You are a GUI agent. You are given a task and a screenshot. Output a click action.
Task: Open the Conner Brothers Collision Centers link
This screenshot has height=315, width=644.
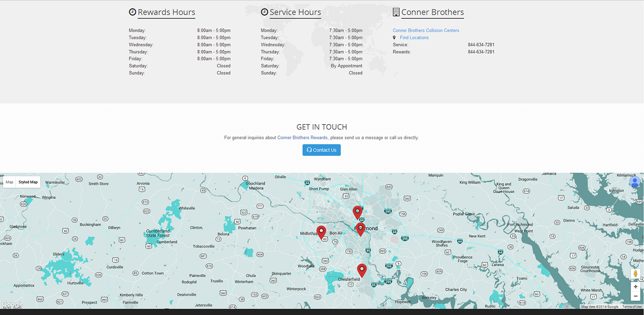(426, 31)
